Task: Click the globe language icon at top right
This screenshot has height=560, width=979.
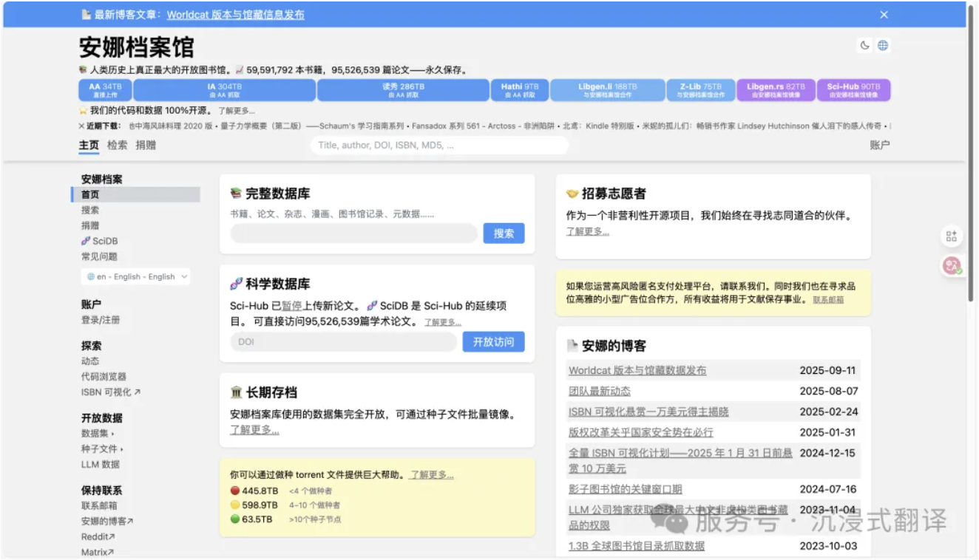Action: [x=882, y=46]
